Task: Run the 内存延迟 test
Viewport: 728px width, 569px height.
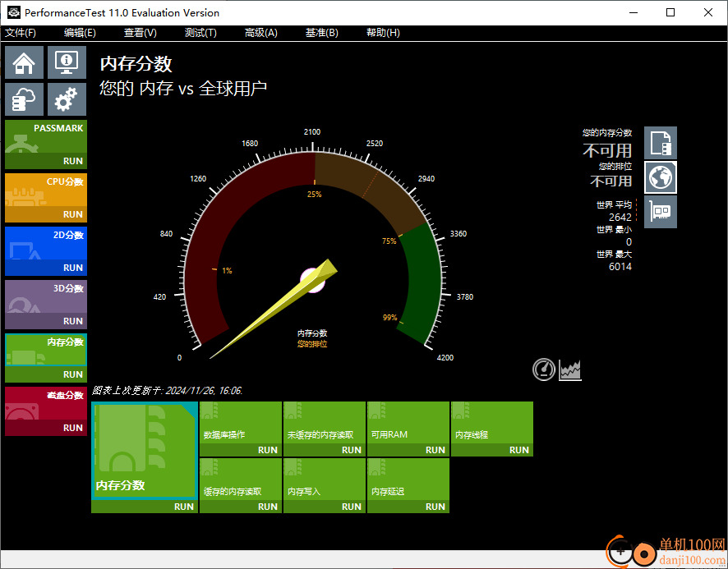Action: pyautogui.click(x=408, y=507)
